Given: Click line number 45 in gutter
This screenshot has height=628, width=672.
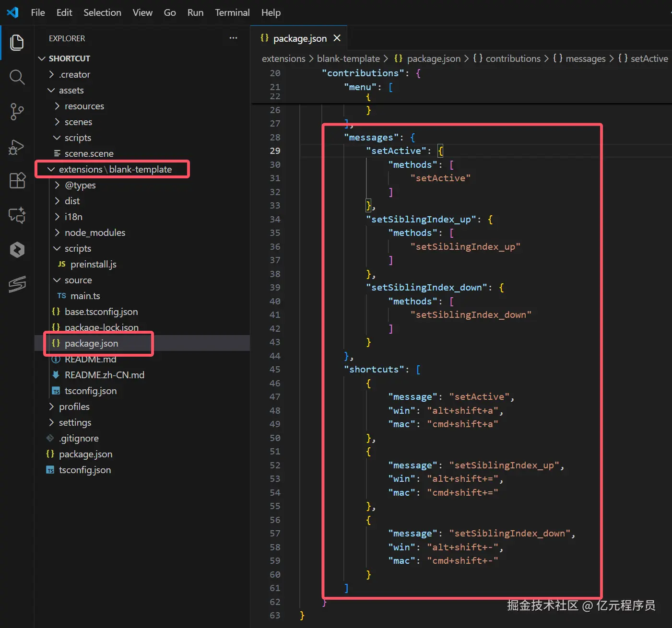Looking at the screenshot, I should 275,369.
